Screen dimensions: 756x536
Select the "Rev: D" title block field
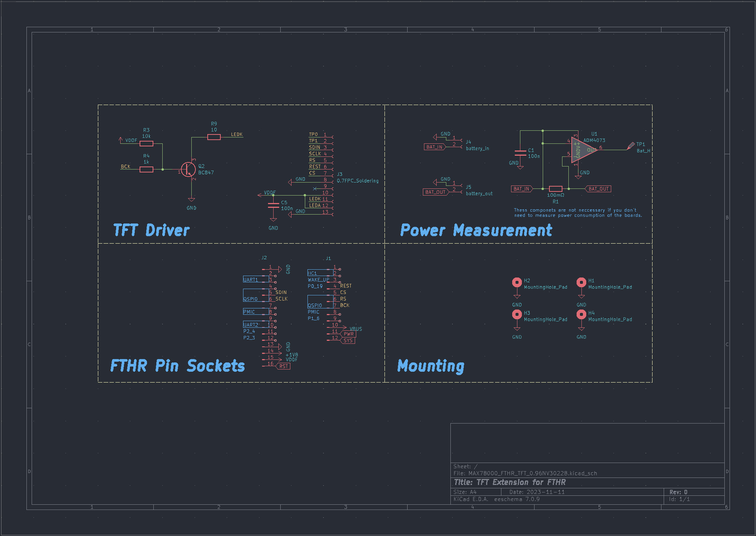click(x=679, y=492)
